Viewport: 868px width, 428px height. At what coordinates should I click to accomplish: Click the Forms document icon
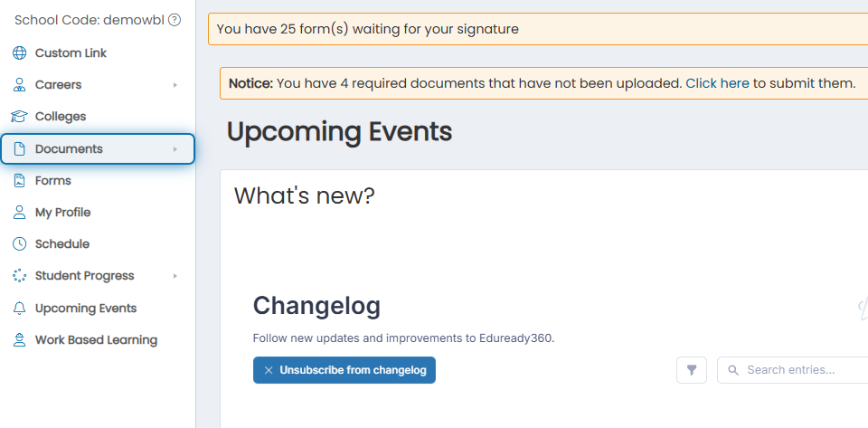coord(19,180)
